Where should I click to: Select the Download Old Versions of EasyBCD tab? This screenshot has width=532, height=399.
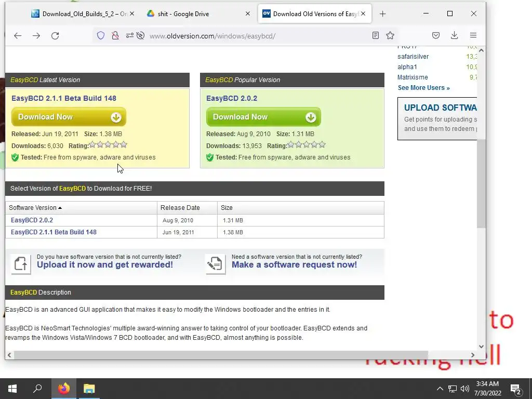click(x=315, y=14)
